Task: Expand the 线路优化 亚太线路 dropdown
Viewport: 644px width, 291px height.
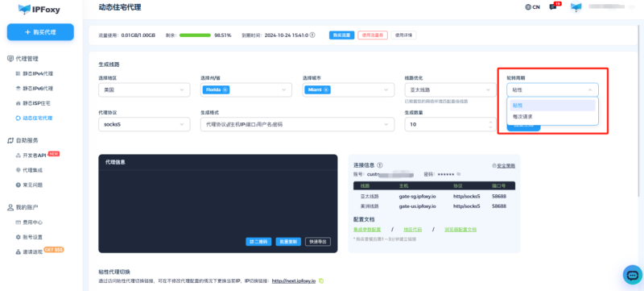Action: coord(450,89)
